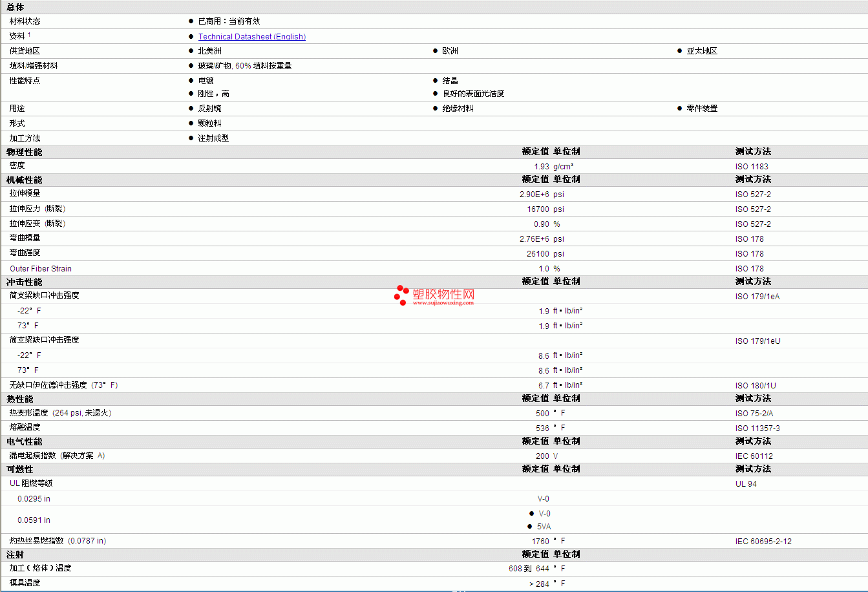
Task: Click the 绝缘材料 use entry
Action: coord(458,109)
